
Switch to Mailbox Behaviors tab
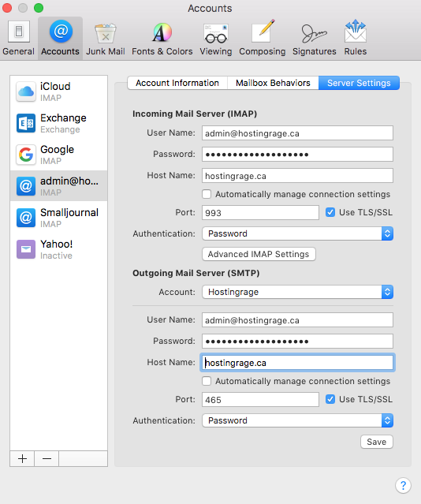point(273,83)
